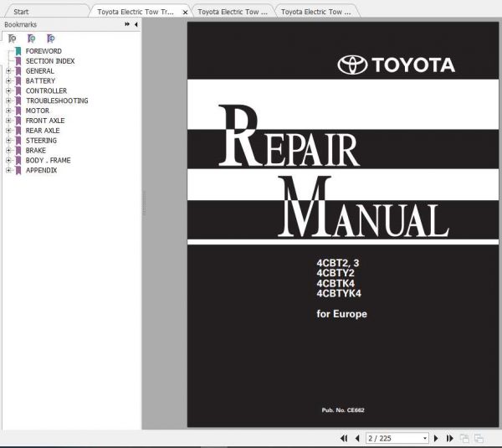Jump to the BRAKE bookmark
502x448 pixels.
(35, 150)
